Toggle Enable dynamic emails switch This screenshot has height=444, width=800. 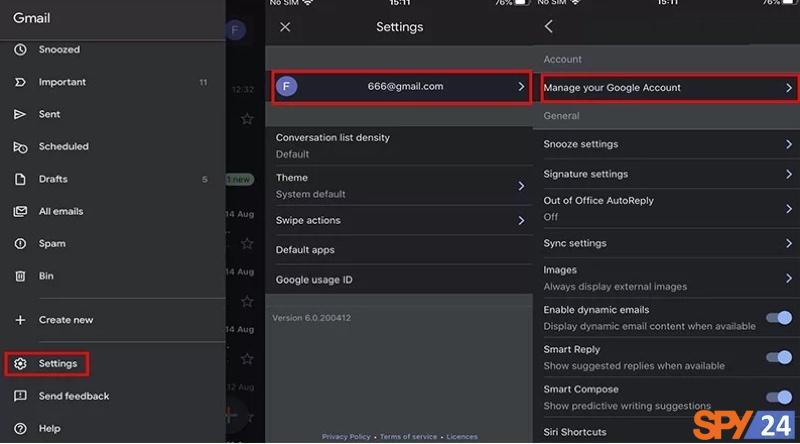pos(779,318)
